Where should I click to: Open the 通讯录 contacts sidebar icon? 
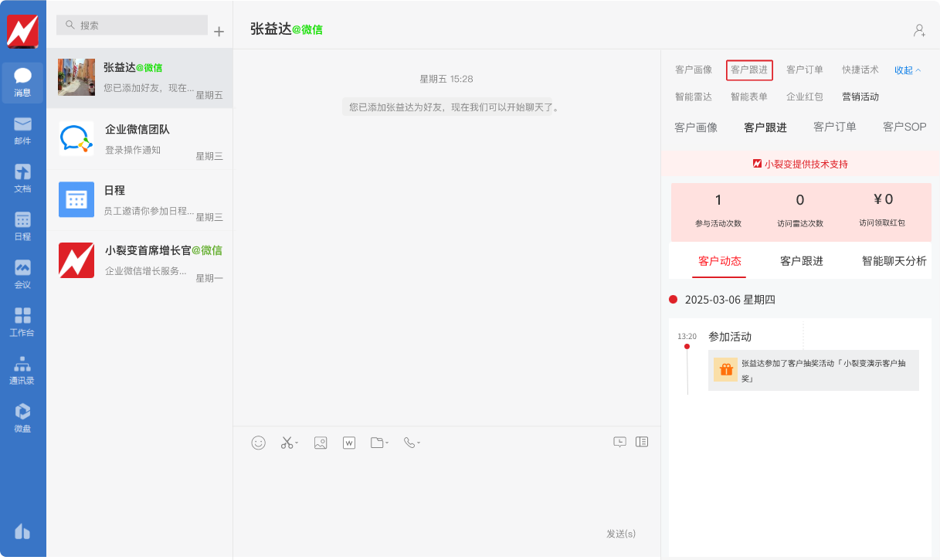point(22,370)
